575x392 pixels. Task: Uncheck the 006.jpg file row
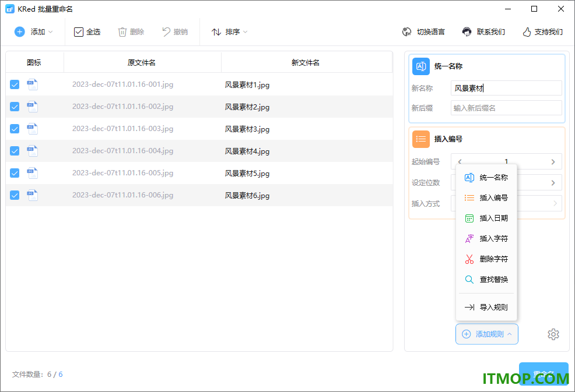(15, 195)
